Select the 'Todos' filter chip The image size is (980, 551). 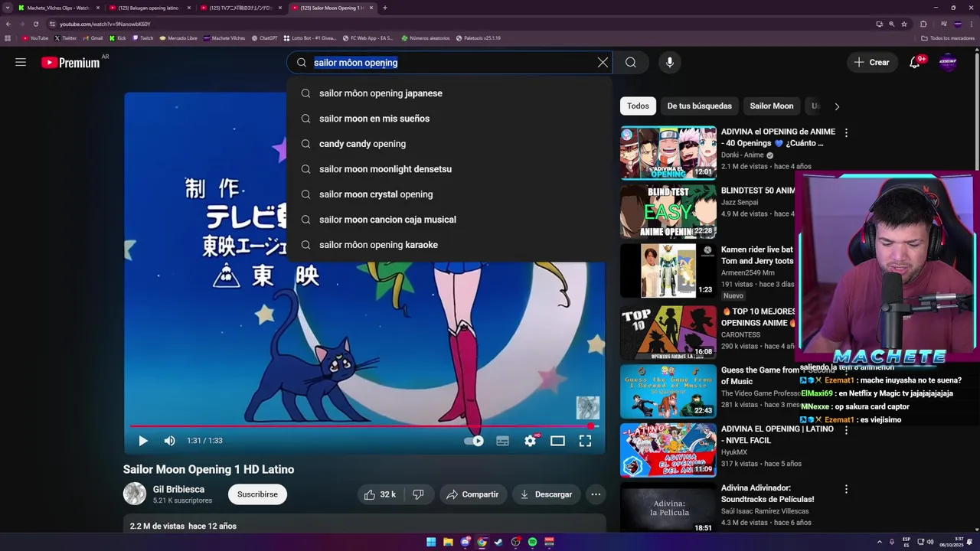click(638, 106)
